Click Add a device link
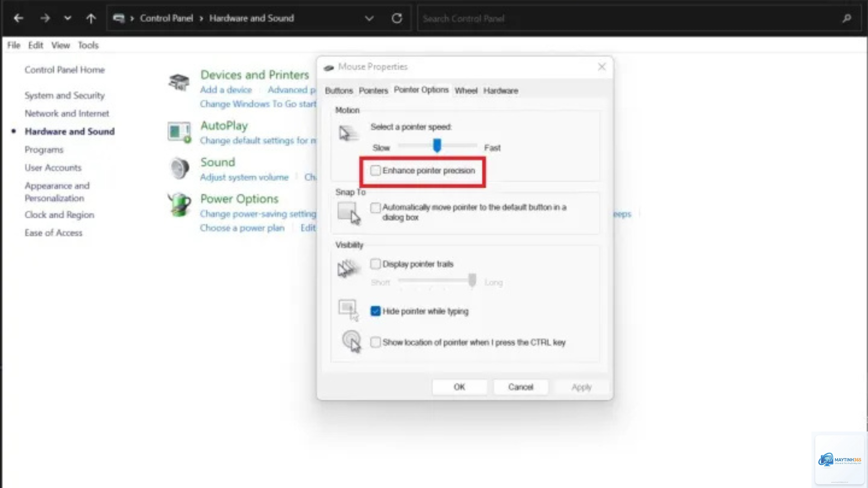Image resolution: width=868 pixels, height=488 pixels. pos(226,89)
